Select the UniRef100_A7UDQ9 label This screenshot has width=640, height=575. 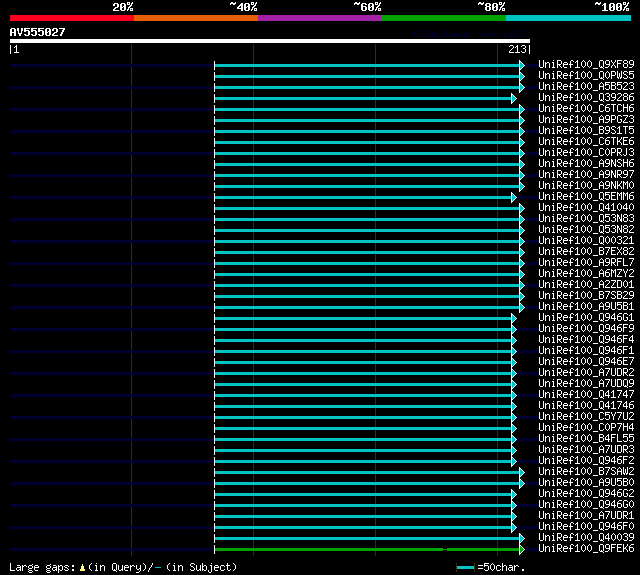coord(586,384)
